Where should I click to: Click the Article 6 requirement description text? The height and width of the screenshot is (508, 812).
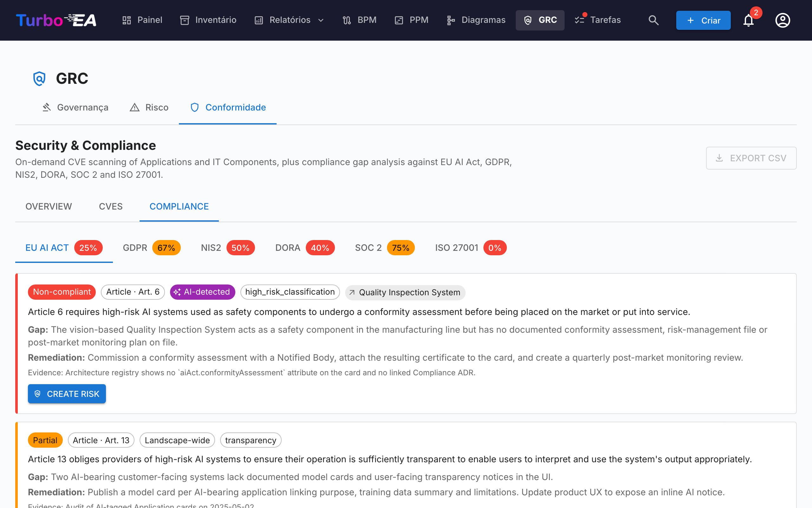(x=359, y=312)
